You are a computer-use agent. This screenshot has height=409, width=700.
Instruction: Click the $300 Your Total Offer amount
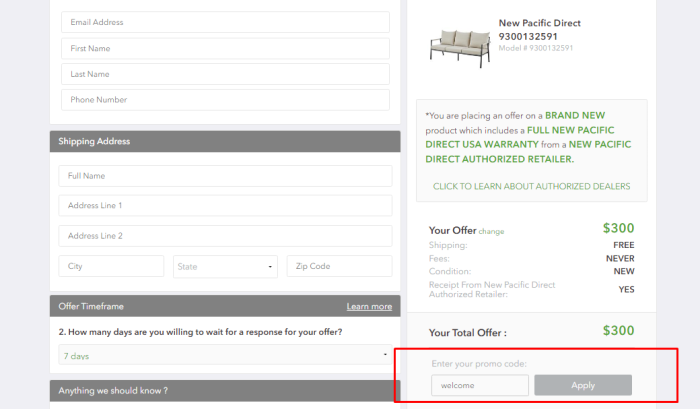click(x=618, y=330)
